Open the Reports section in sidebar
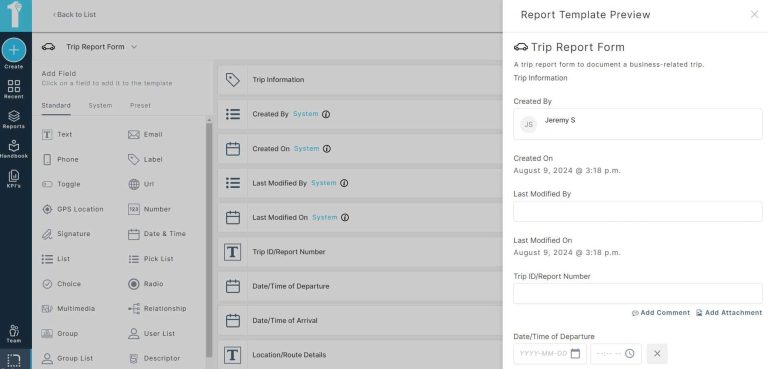 coord(14,119)
